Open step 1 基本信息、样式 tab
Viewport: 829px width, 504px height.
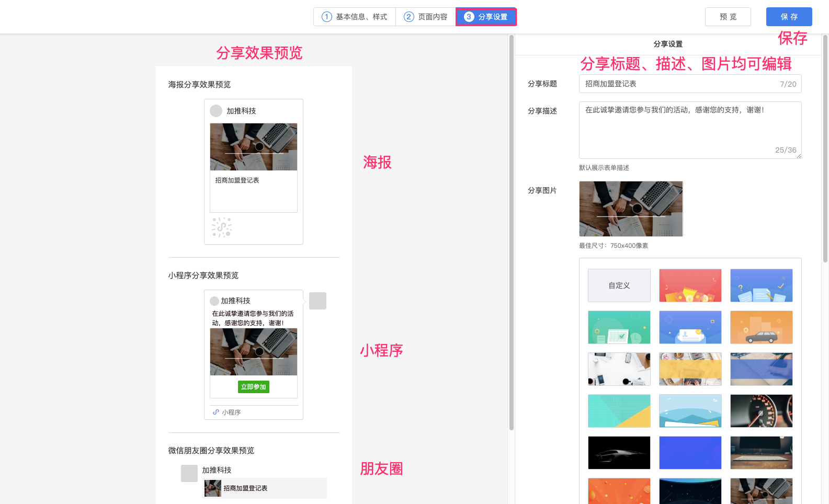pyautogui.click(x=355, y=17)
